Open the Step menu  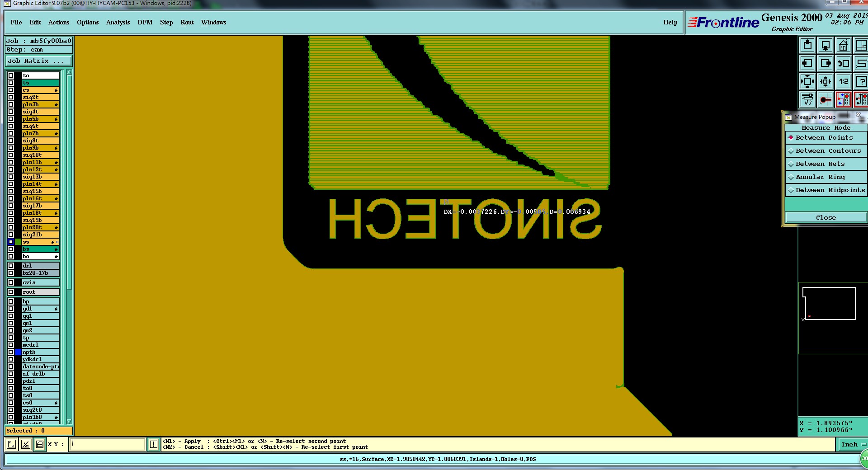[x=166, y=22]
